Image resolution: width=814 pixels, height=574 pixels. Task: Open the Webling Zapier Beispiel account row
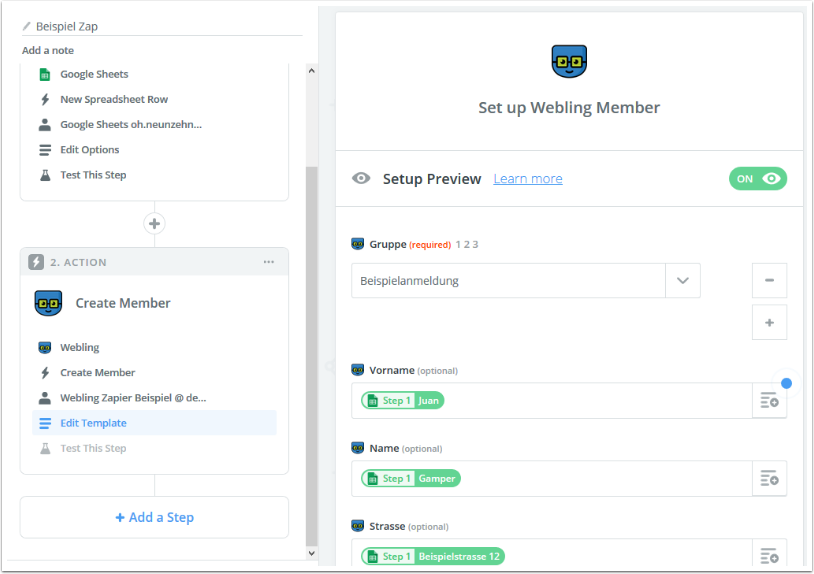154,398
